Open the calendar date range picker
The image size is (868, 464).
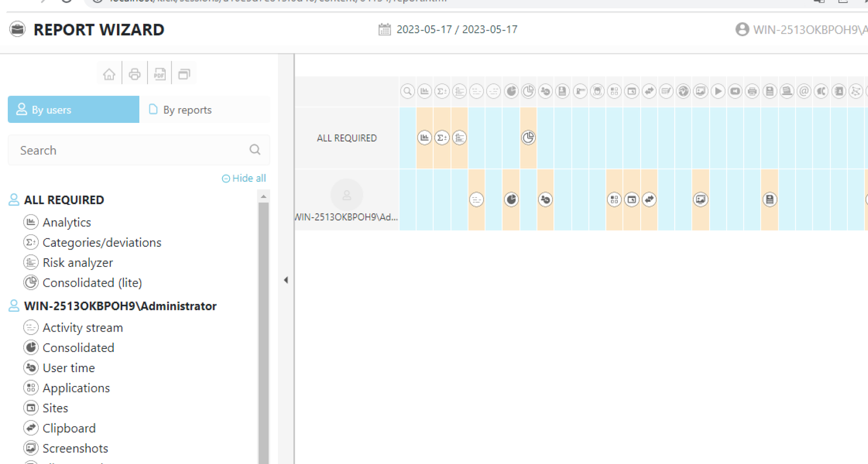tap(384, 29)
